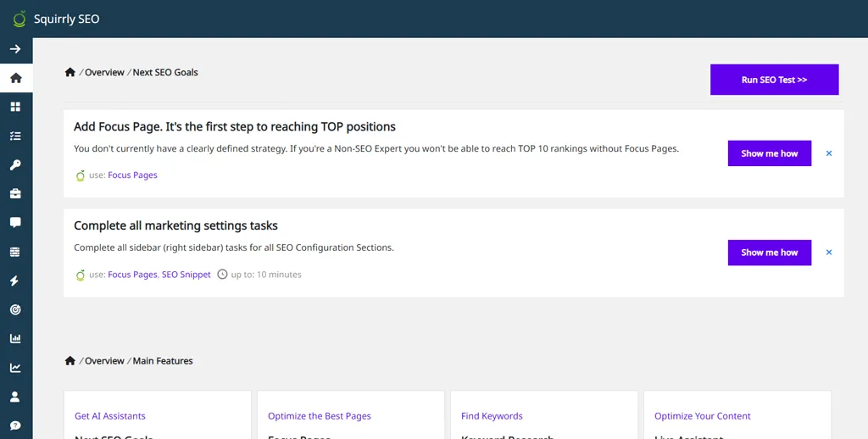Click the 'up to: 10 minutes' text

266,274
